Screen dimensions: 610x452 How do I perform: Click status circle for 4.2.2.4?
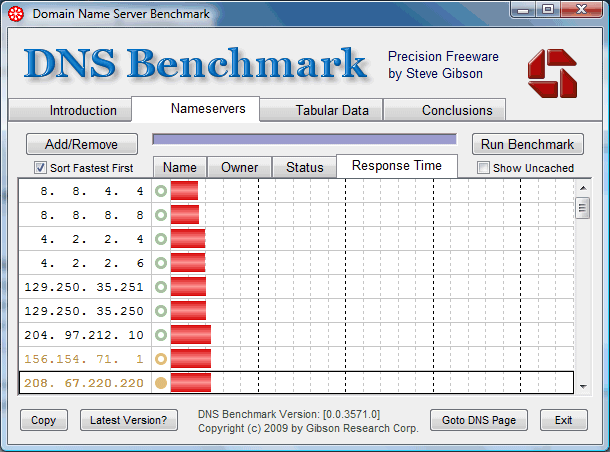(x=161, y=239)
